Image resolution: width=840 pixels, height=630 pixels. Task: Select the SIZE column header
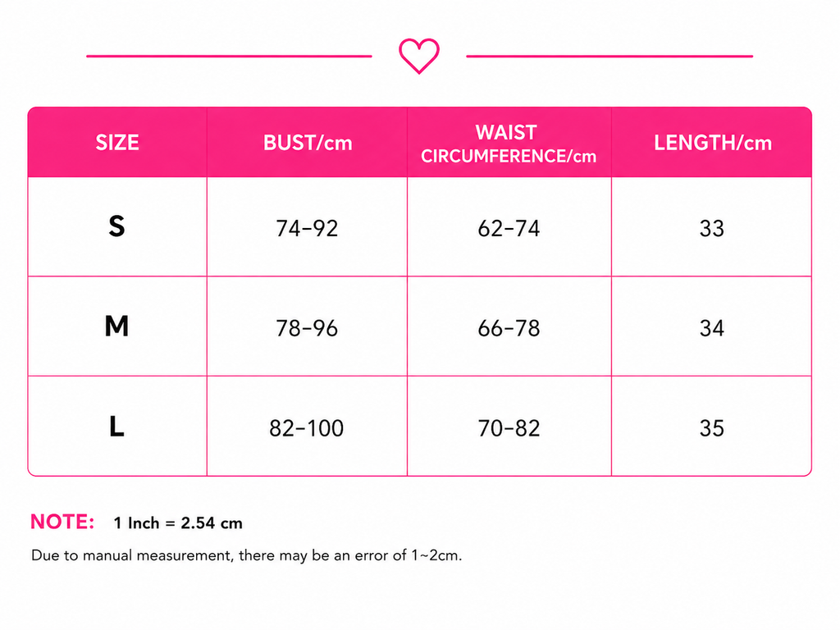[x=117, y=143]
